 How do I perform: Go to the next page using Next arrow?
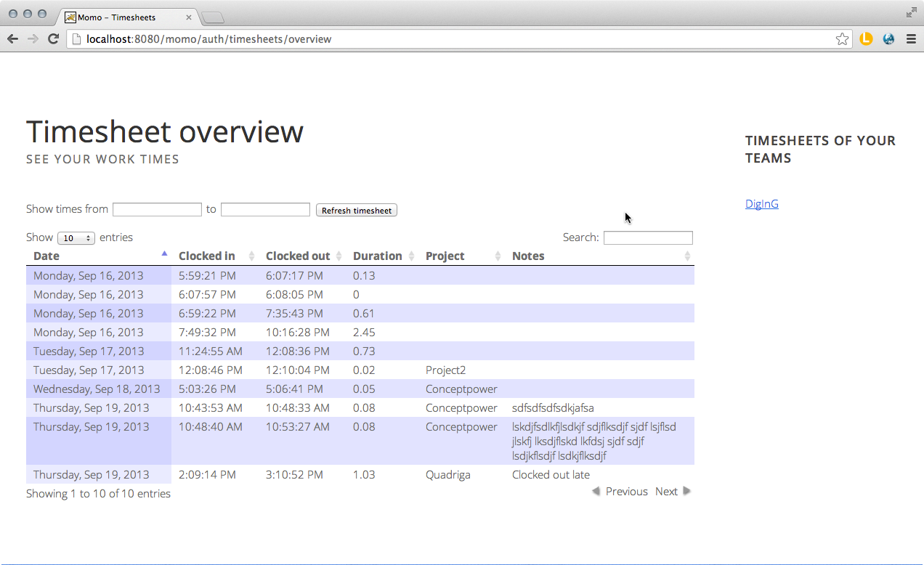[686, 491]
